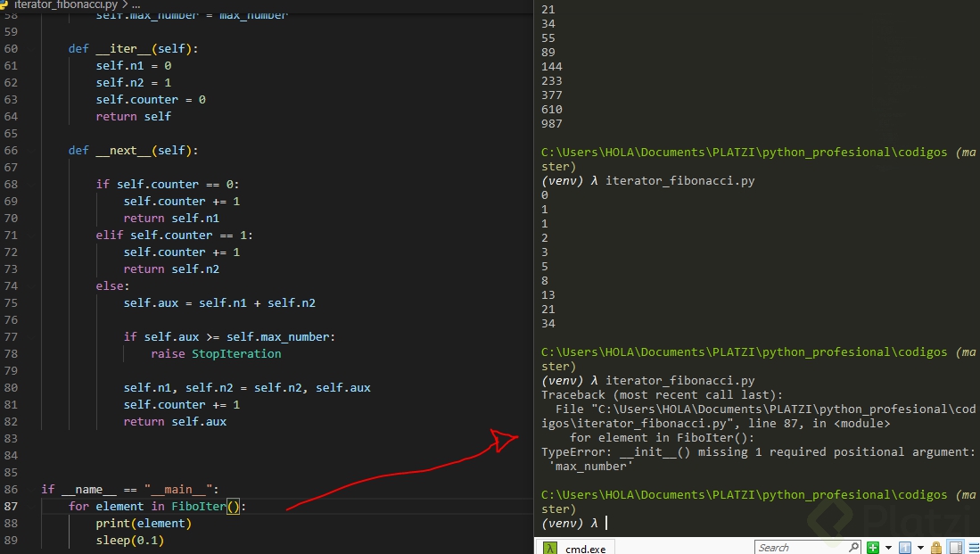Place cursor on 'def __iter__(self):' line
The image size is (980, 554).
[x=133, y=48]
